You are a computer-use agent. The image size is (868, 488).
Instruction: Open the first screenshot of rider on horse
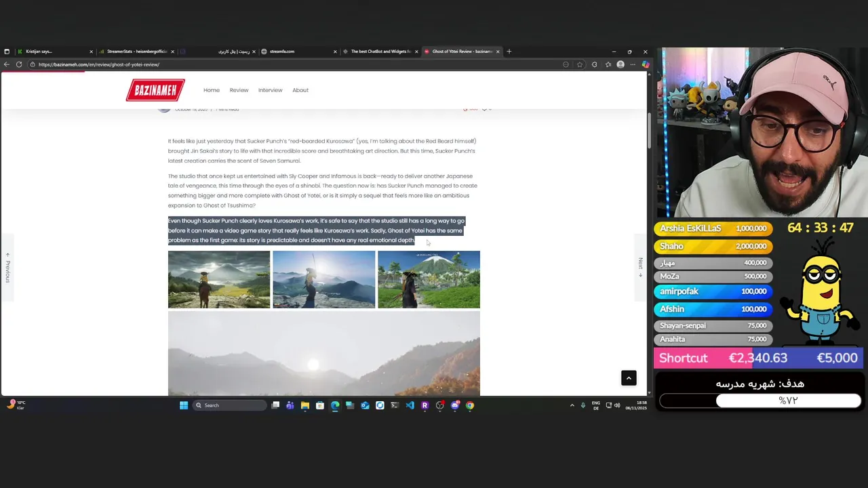coord(219,279)
